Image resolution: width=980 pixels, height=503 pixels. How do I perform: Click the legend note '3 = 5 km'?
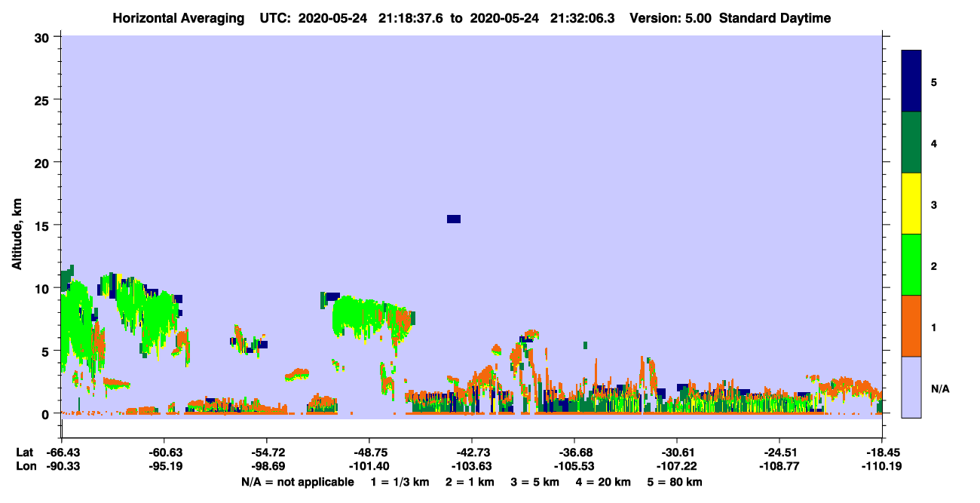pyautogui.click(x=535, y=482)
